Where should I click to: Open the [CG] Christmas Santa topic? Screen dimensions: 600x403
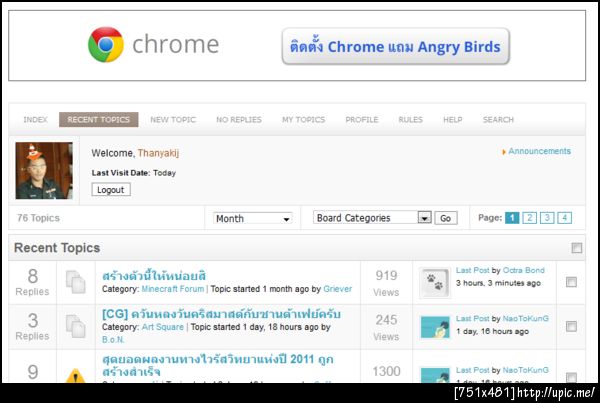point(221,314)
